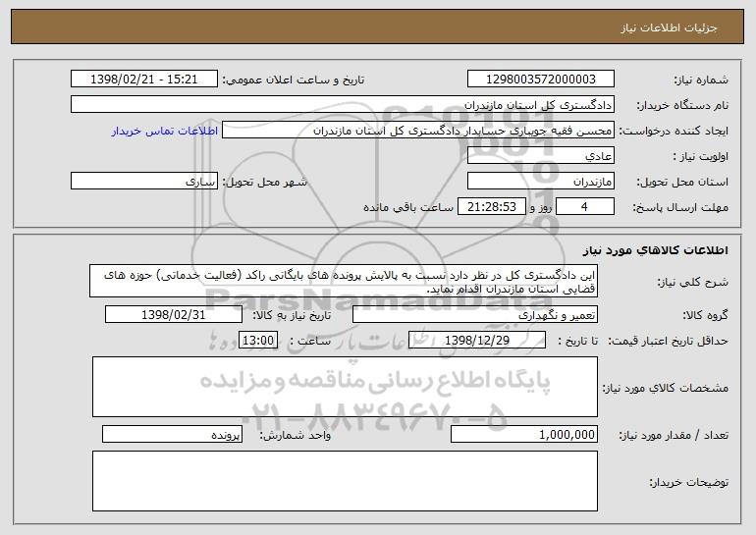Click the تا تاریخ label
The image size is (756, 535).
point(577,341)
